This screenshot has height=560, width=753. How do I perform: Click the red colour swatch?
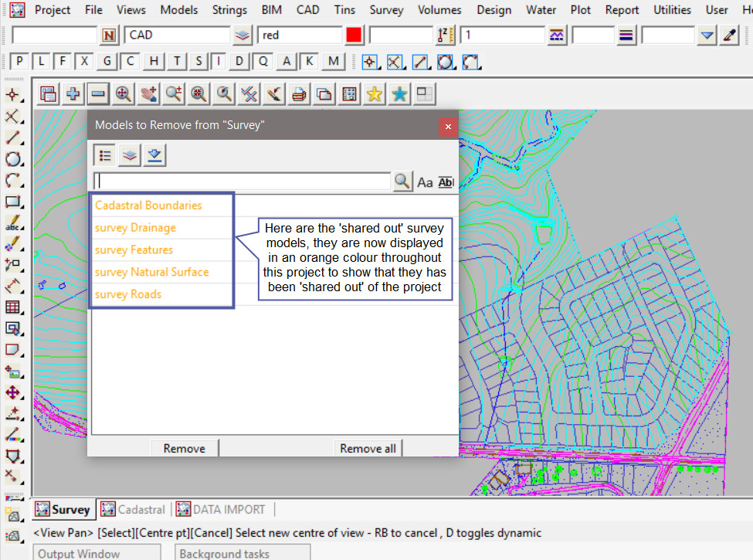[x=354, y=36]
